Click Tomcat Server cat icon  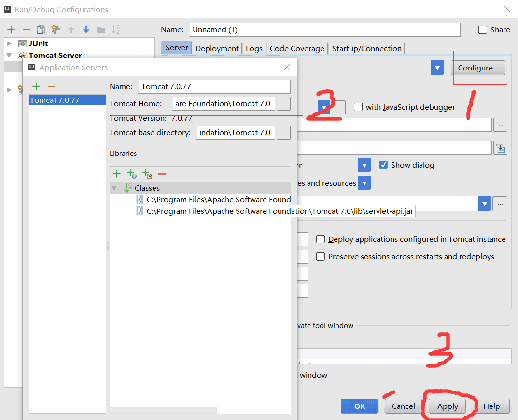pos(23,55)
